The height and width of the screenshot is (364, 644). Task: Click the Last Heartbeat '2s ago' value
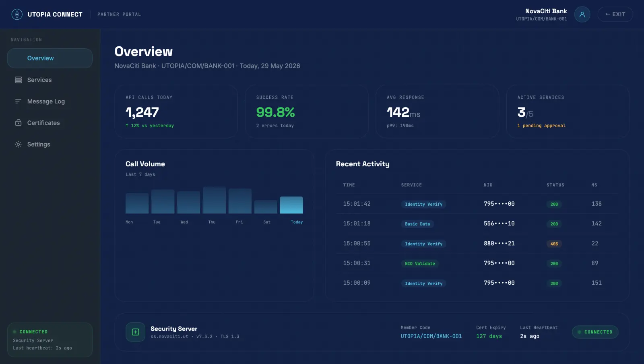click(x=530, y=336)
